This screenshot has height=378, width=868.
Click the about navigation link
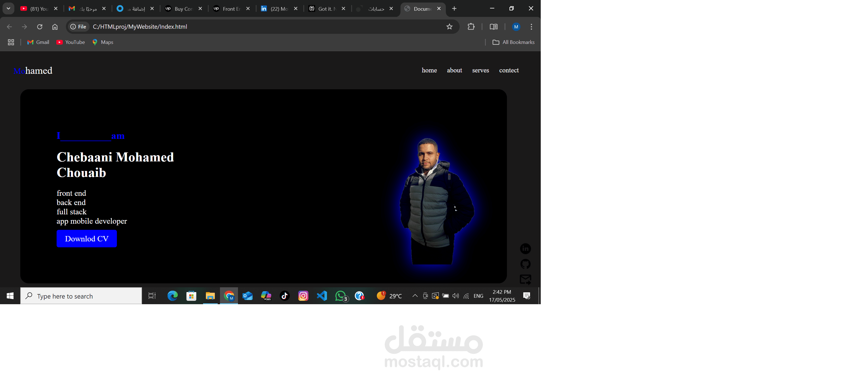coord(454,70)
